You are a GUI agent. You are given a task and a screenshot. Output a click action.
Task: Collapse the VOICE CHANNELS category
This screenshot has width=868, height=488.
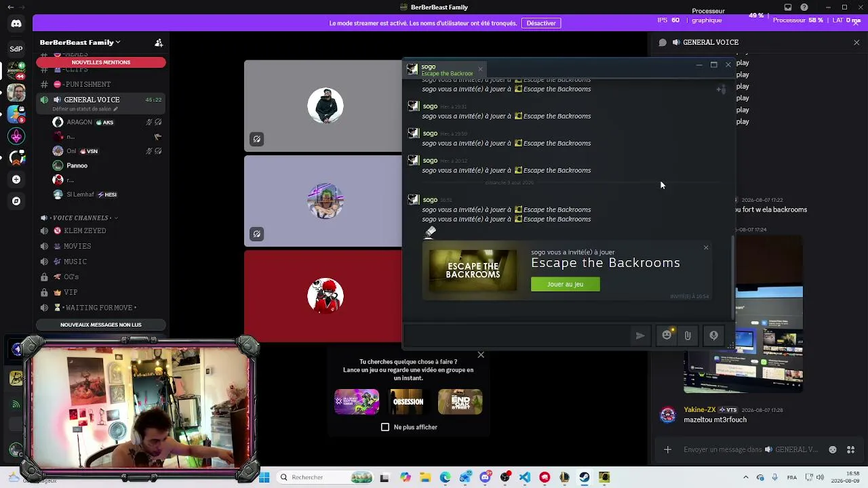click(x=79, y=218)
